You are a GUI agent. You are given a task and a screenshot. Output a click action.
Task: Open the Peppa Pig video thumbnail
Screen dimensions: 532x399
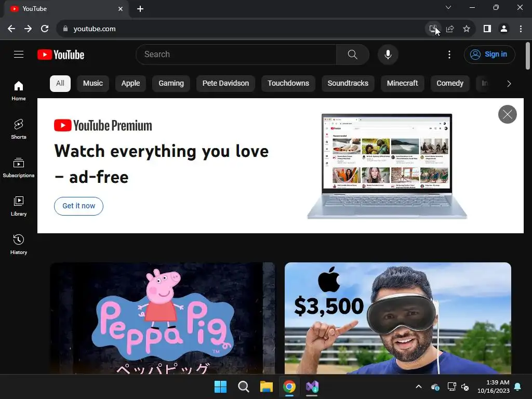162,318
